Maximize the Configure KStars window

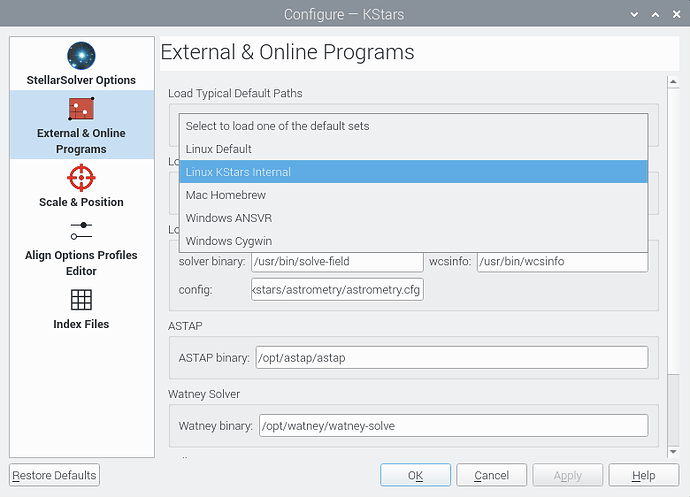[x=655, y=15]
